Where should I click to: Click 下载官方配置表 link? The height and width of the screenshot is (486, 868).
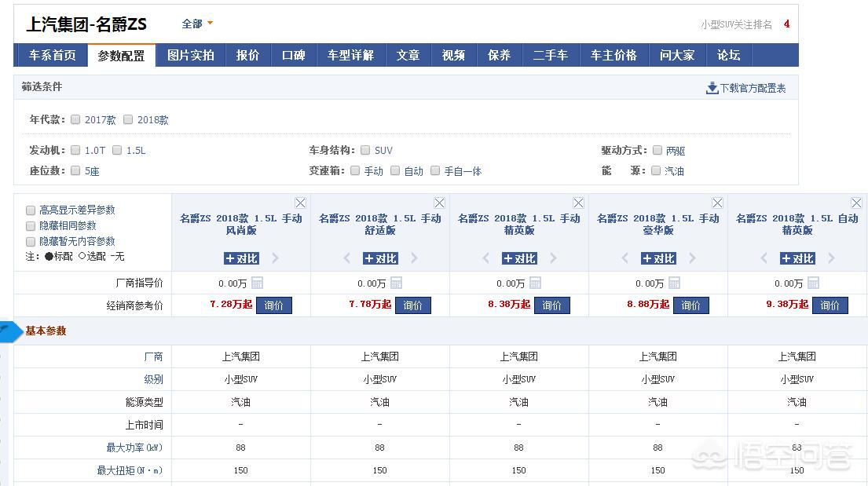coord(753,89)
